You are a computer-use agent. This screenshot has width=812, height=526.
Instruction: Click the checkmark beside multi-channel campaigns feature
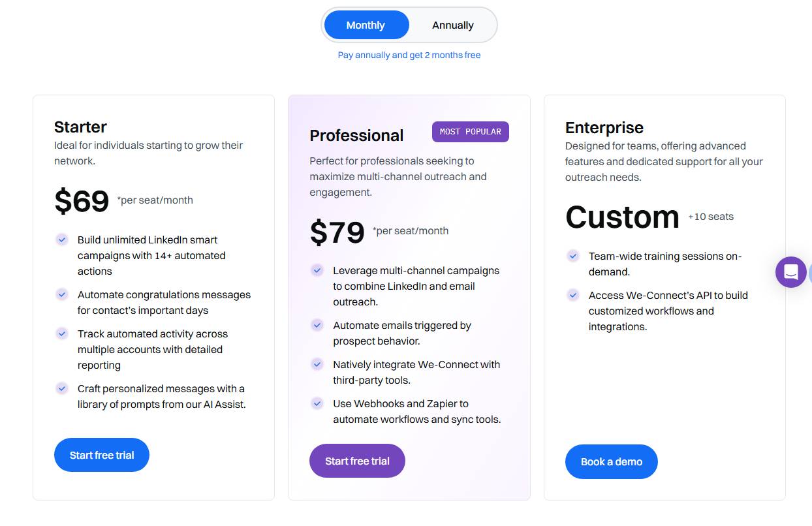(317, 270)
